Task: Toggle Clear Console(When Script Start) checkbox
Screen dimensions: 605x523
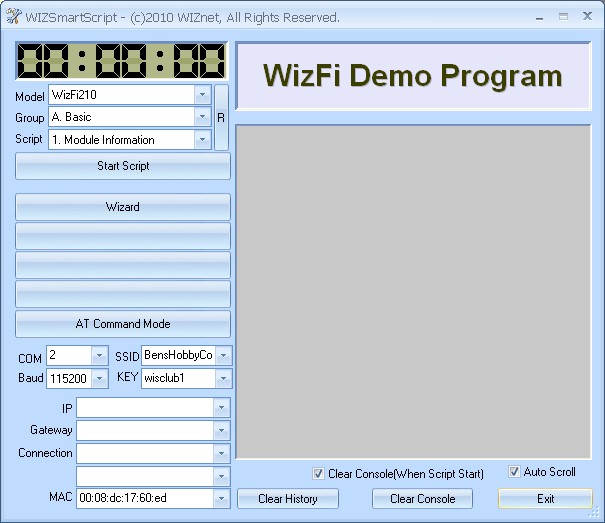Action: pos(318,474)
